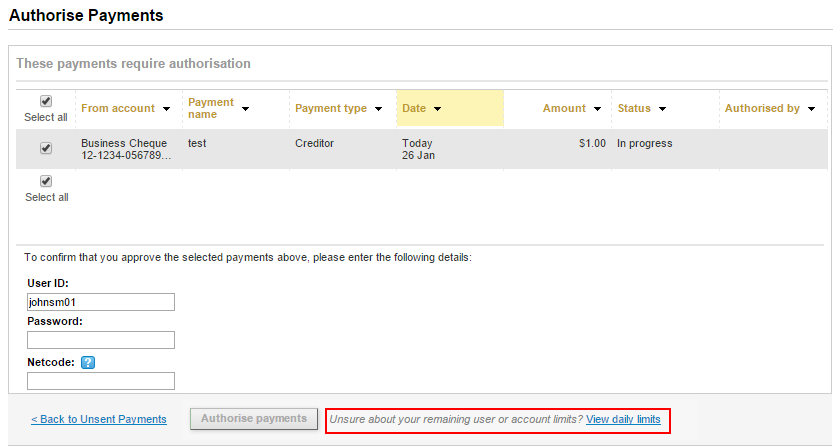835x448 pixels.
Task: Toggle the bottom Select all checkbox
Action: (46, 181)
